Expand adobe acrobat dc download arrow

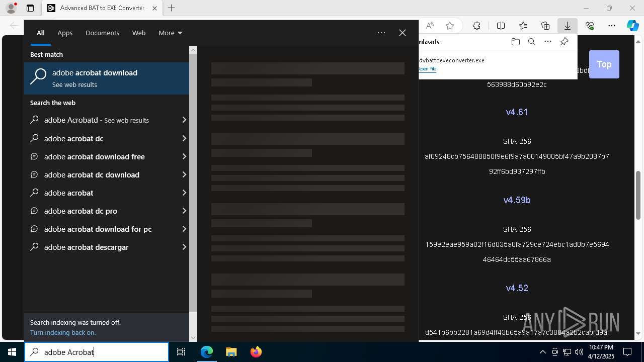coord(184,174)
